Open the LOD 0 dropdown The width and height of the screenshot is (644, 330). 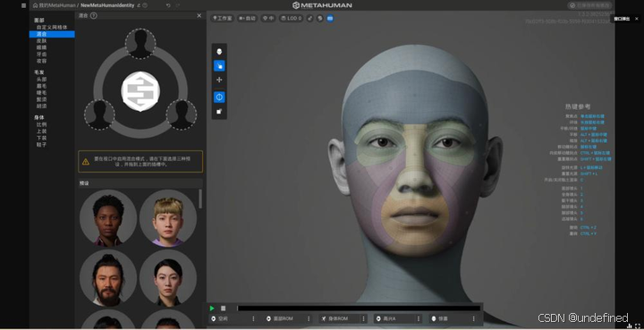point(292,19)
